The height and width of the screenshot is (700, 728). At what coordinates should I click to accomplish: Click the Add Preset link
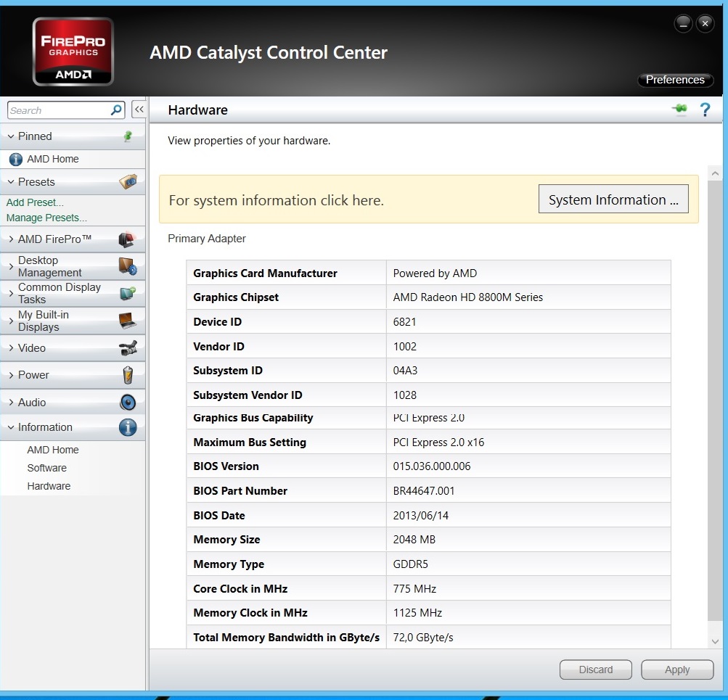35,202
